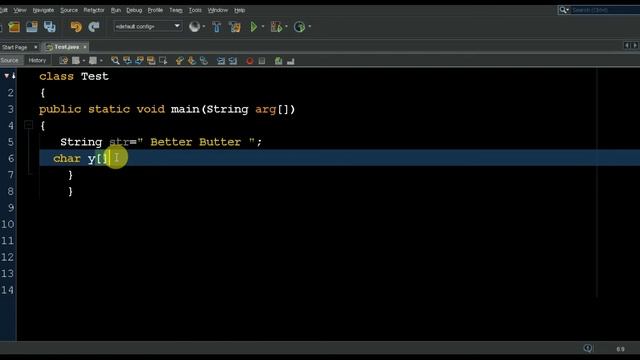Open the View menu
Screen dimensions: 640x360
pyautogui.click(x=20, y=10)
